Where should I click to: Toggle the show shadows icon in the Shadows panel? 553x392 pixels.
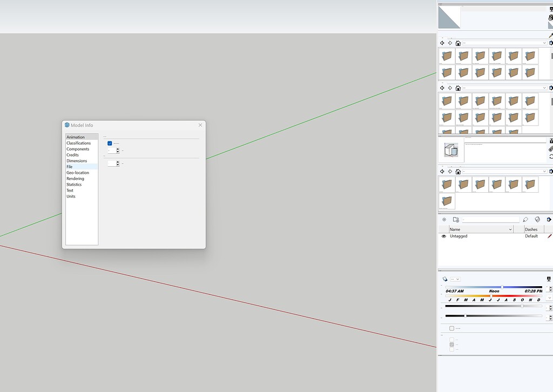coord(444,279)
